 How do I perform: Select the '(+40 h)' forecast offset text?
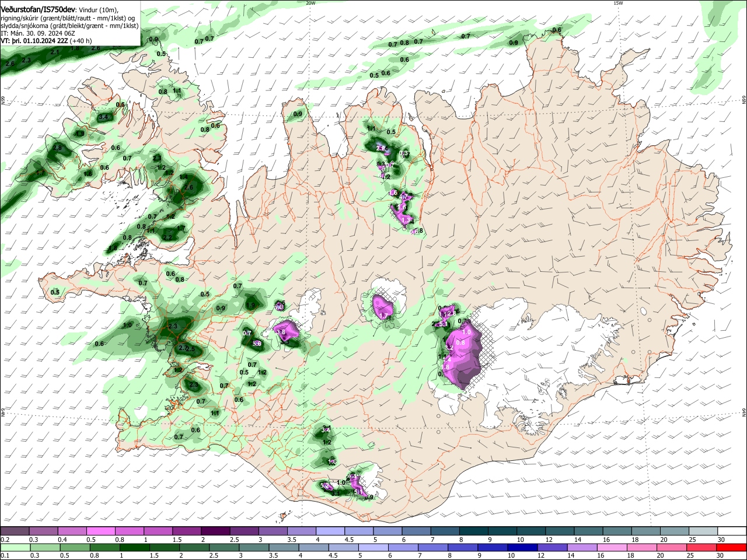(x=81, y=41)
